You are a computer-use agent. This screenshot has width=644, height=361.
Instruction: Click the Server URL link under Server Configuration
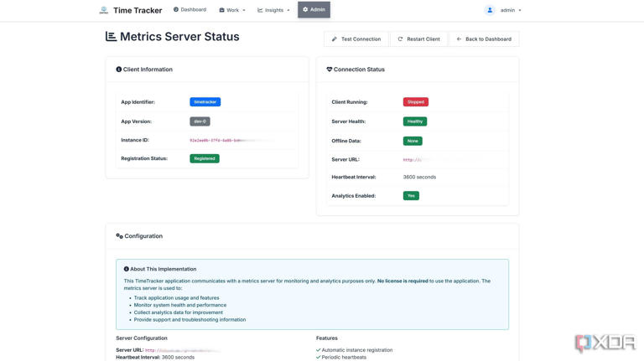183,350
